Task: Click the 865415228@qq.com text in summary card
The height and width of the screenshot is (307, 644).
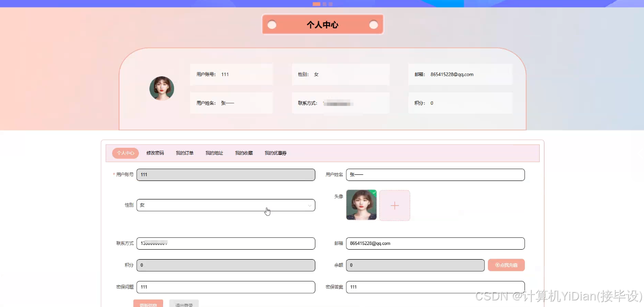Action: click(x=452, y=74)
